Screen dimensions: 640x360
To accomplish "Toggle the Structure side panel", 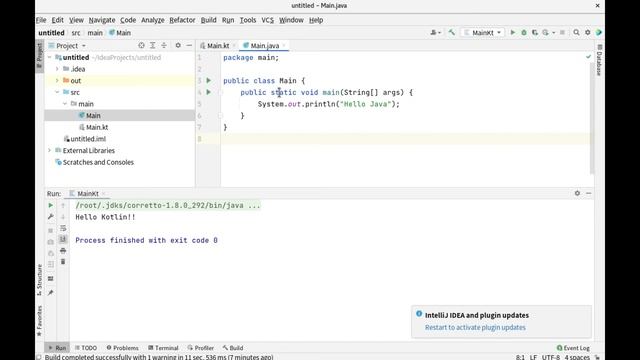I will (x=40, y=280).
